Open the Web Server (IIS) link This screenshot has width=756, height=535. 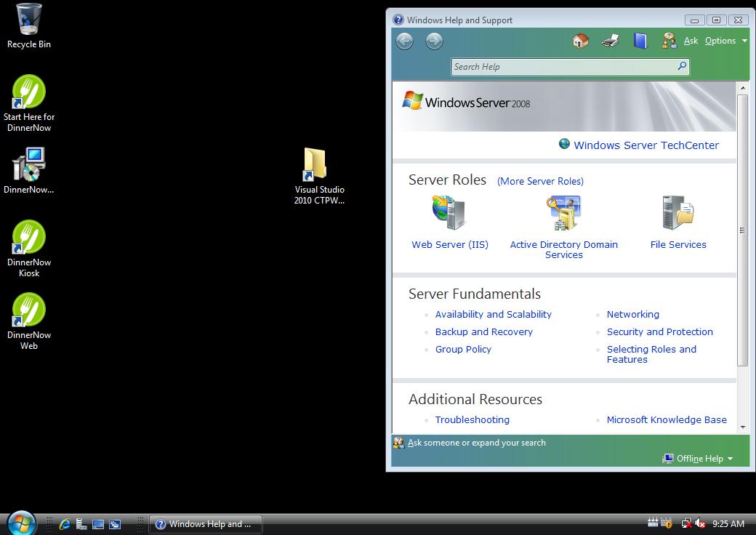[x=450, y=244]
